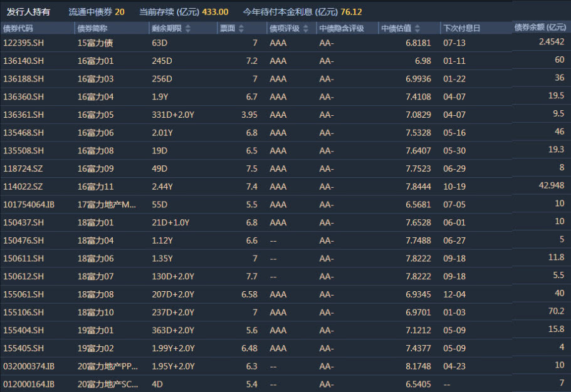Click the 债券代码 column header
571x392 pixels.
click(18, 28)
